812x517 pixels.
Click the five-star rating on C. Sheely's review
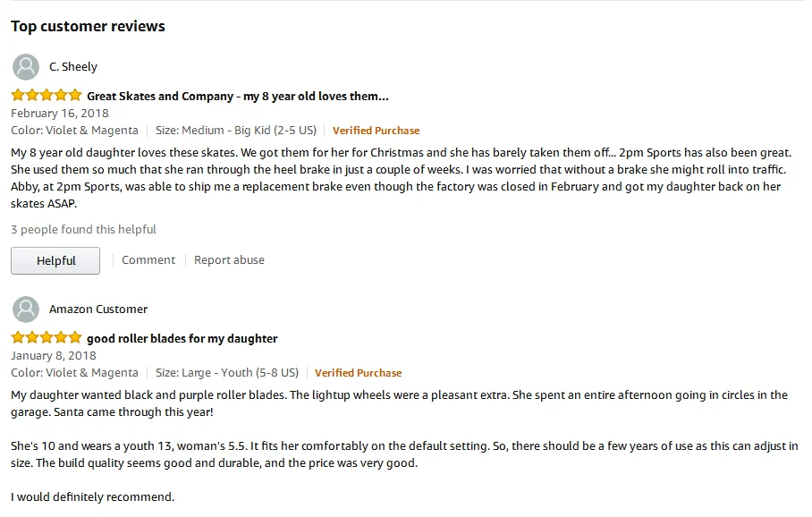[x=47, y=96]
